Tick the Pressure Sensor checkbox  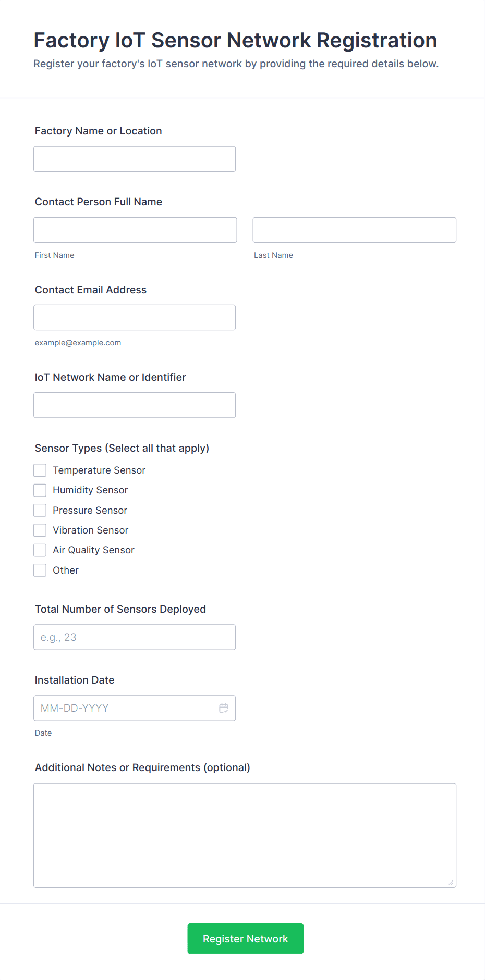click(40, 510)
